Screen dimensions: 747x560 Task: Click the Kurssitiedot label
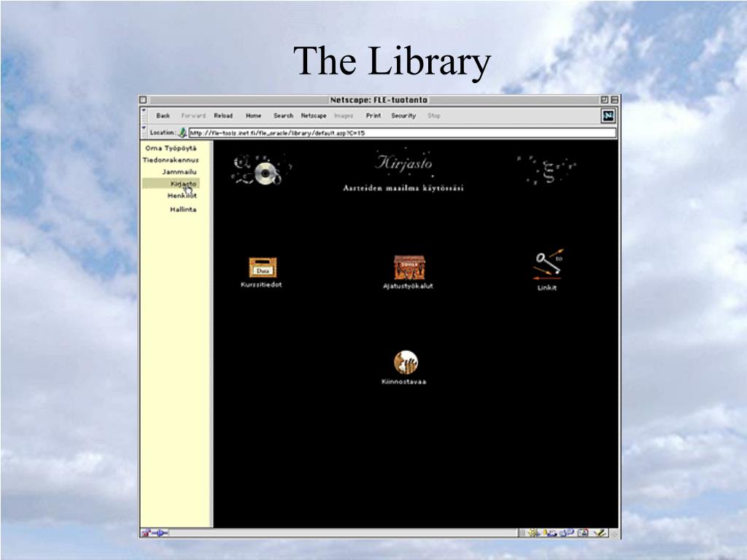pos(261,285)
